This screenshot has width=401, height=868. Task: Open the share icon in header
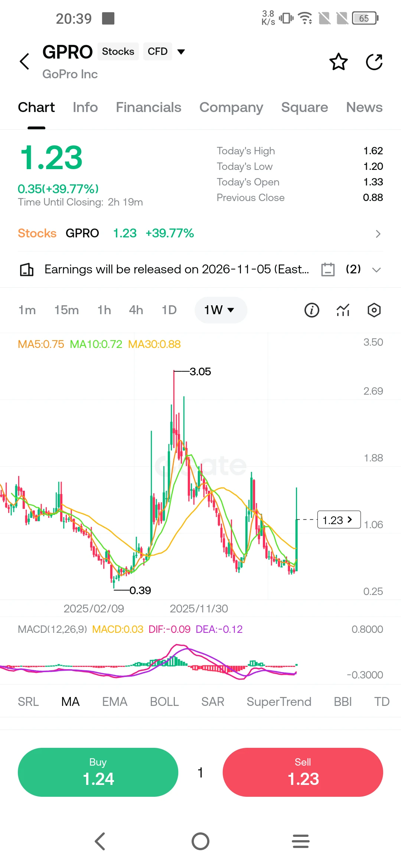click(374, 62)
